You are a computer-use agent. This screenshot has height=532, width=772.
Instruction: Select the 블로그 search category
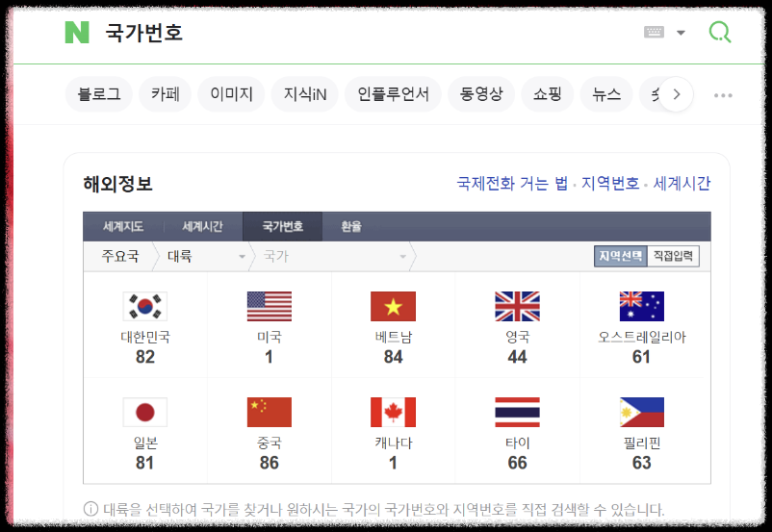[99, 94]
